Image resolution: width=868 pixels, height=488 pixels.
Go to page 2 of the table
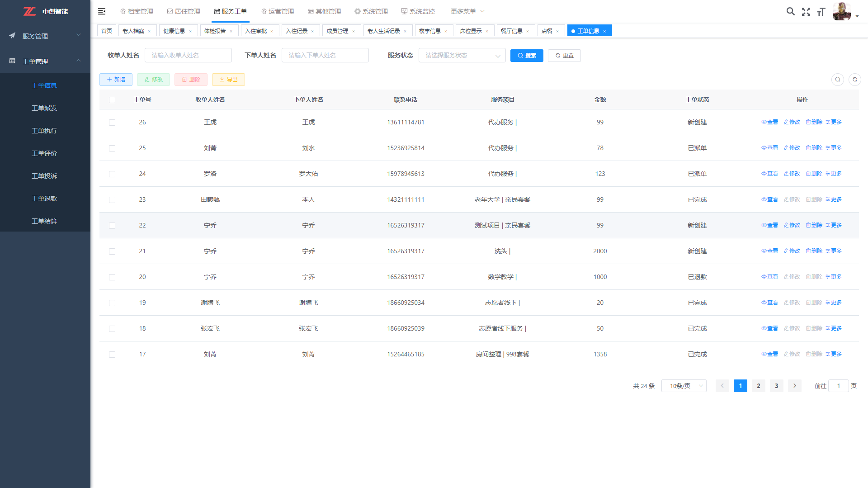point(758,386)
